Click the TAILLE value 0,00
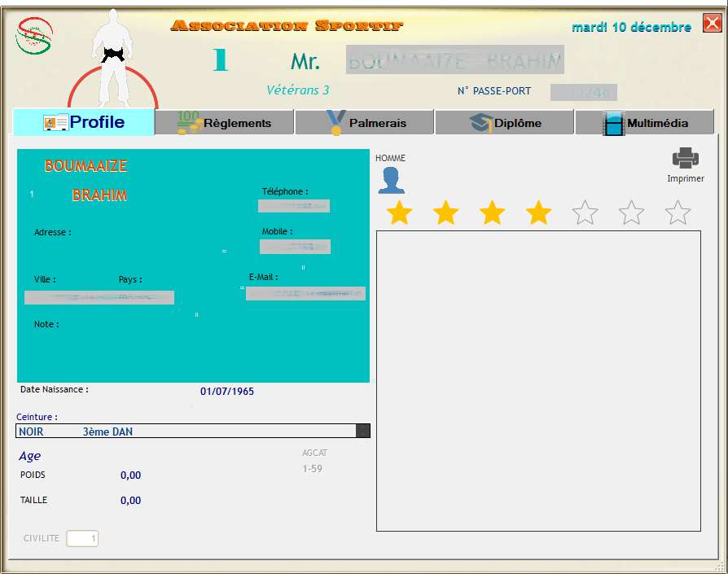 pos(130,501)
